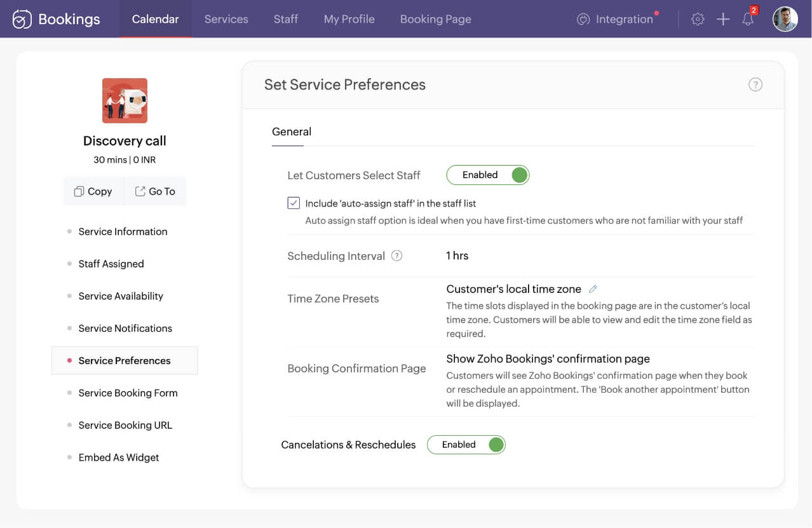Click the Copy button
This screenshot has height=528, width=812.
93,191
